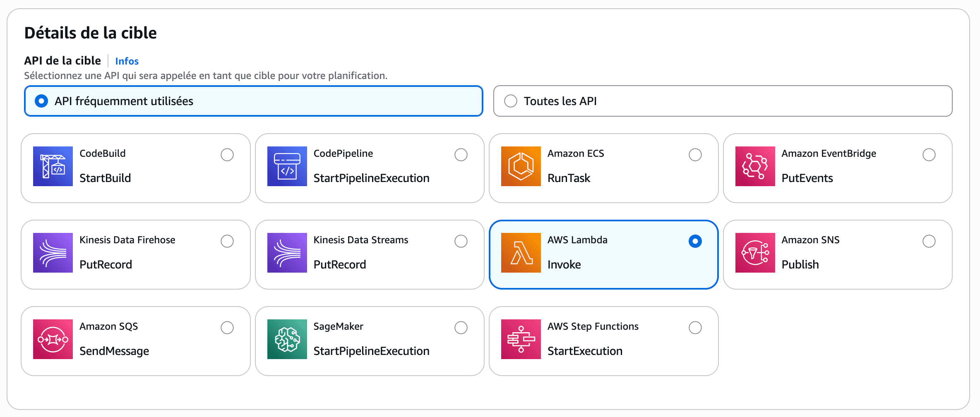Screen dimensions: 980x417
Task: Click the Amazon SNS icon
Action: 755,253
